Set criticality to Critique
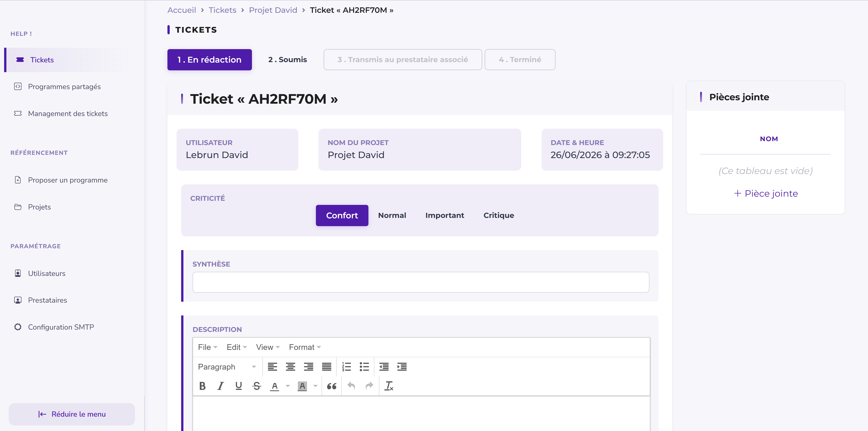Screen dimensions: 868x431 (499, 215)
